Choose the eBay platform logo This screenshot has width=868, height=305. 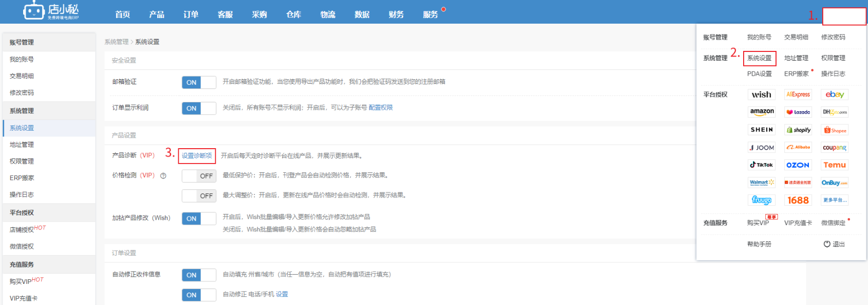click(x=834, y=95)
